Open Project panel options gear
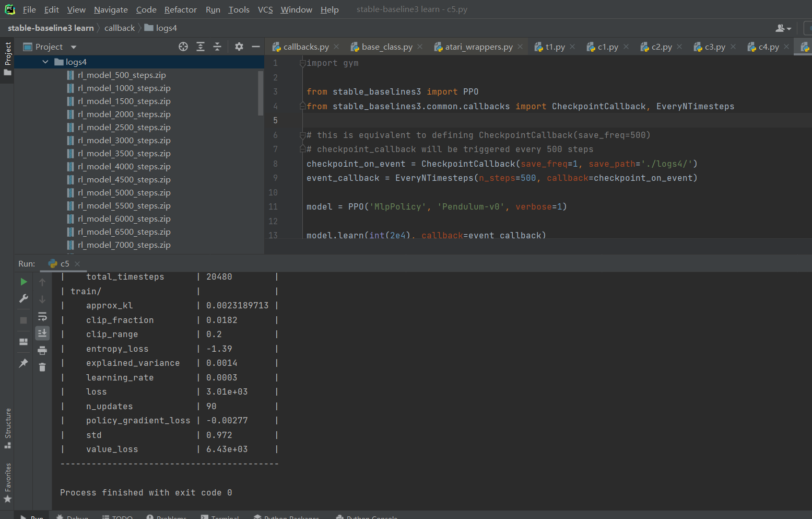Viewport: 812px width, 519px height. (239, 47)
